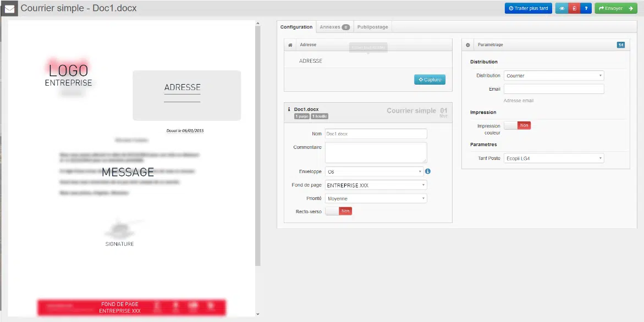Click the 'Douai le 06/01/2015' date line
This screenshot has height=322, width=644.
pos(185,131)
